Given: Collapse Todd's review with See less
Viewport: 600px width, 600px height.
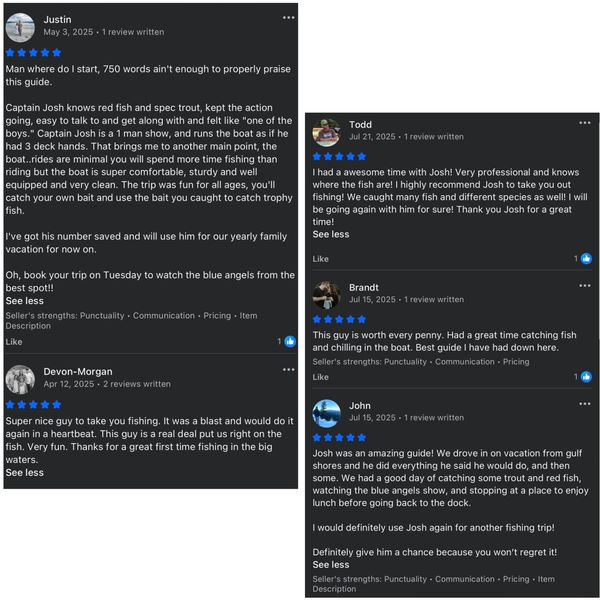Looking at the screenshot, I should tap(331, 234).
